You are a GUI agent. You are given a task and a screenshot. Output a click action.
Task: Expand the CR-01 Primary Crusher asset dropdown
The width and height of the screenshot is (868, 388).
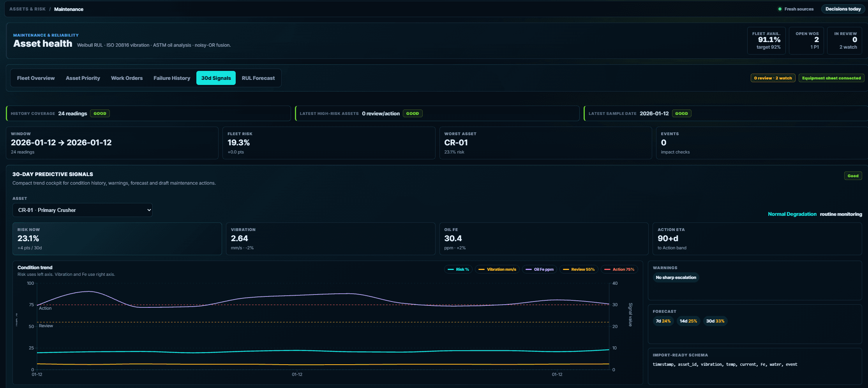click(x=83, y=210)
